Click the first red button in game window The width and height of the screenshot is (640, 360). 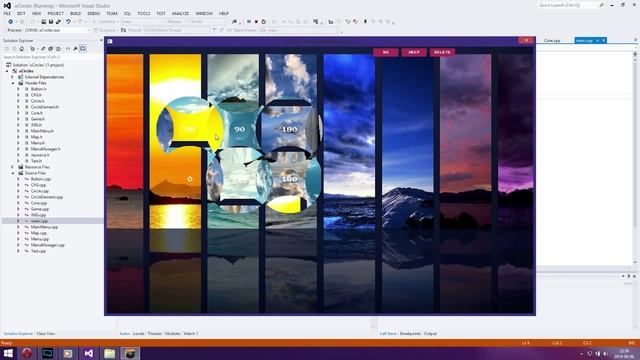click(x=385, y=52)
